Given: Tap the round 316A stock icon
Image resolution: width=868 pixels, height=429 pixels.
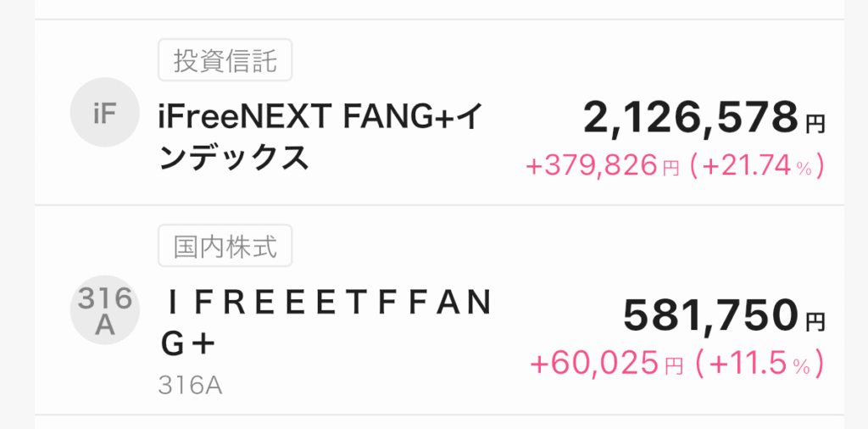Looking at the screenshot, I should (104, 313).
